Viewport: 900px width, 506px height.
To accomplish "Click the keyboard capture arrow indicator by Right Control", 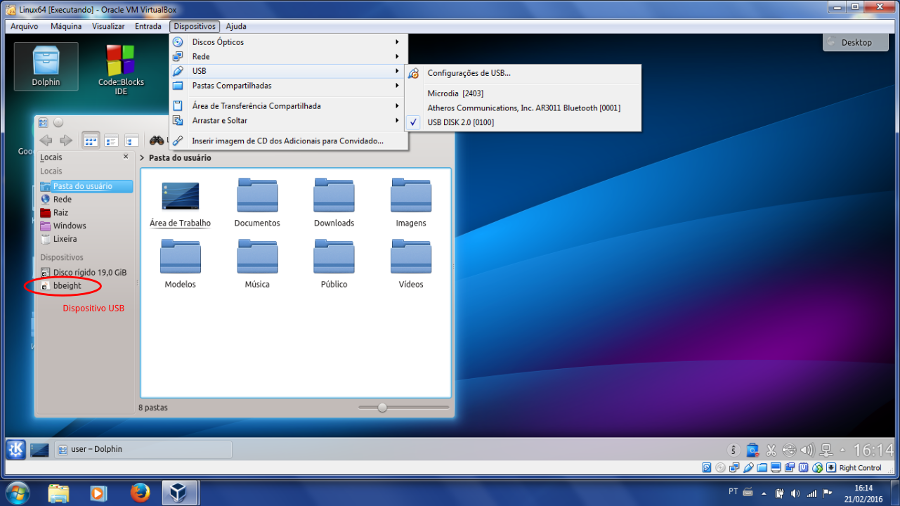I will tap(831, 468).
